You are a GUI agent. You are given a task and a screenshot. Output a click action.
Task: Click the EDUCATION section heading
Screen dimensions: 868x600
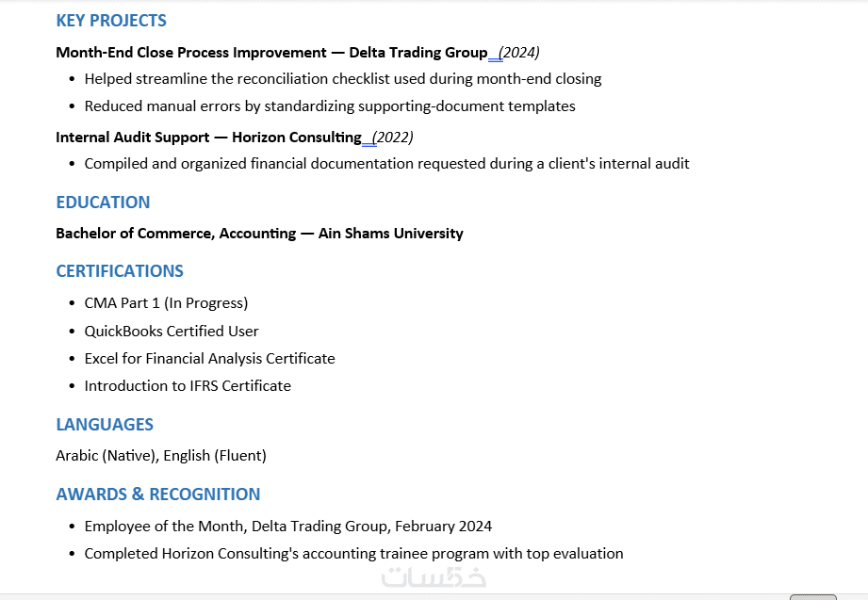(103, 202)
